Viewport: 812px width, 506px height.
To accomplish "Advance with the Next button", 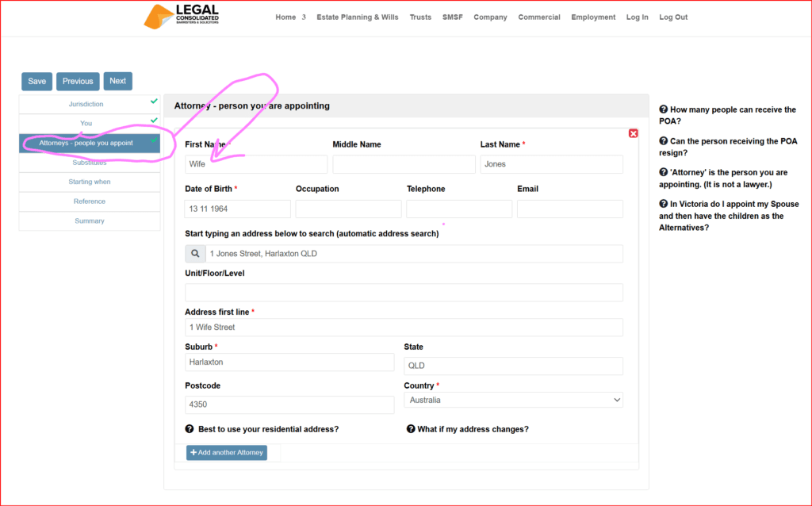I will point(117,81).
